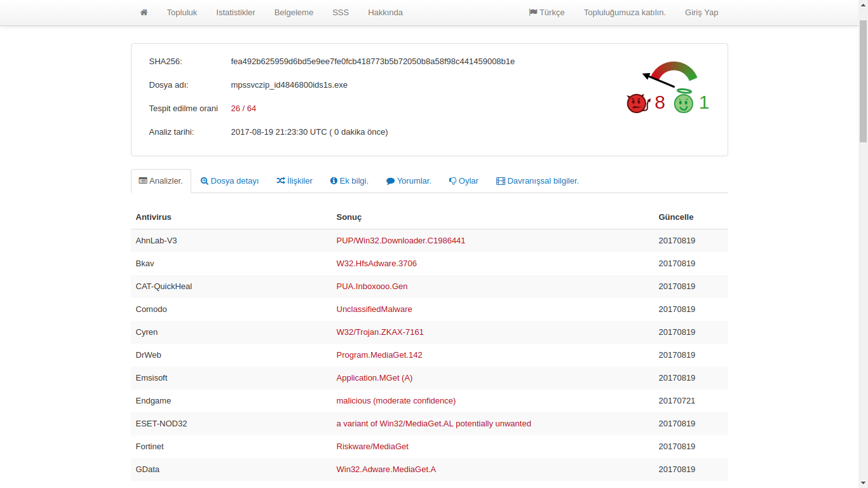Click the Antivirus column header
This screenshot has width=868, height=488.
click(x=153, y=217)
